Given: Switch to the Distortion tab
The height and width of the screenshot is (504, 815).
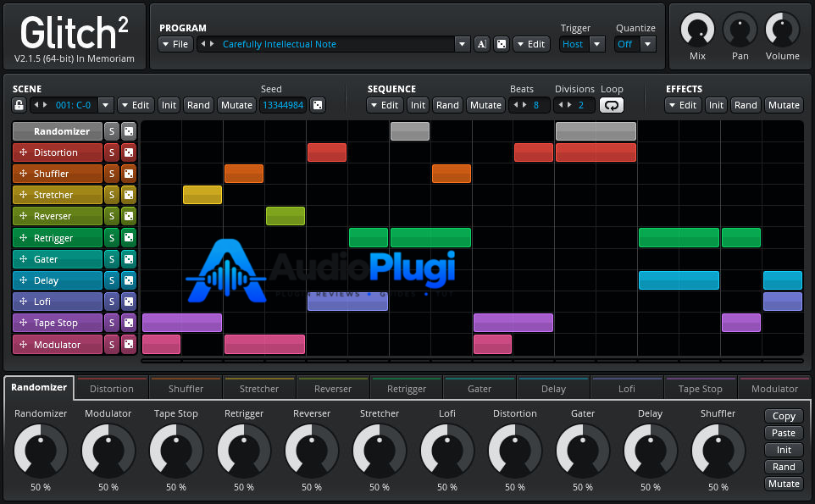Looking at the screenshot, I should point(112,389).
